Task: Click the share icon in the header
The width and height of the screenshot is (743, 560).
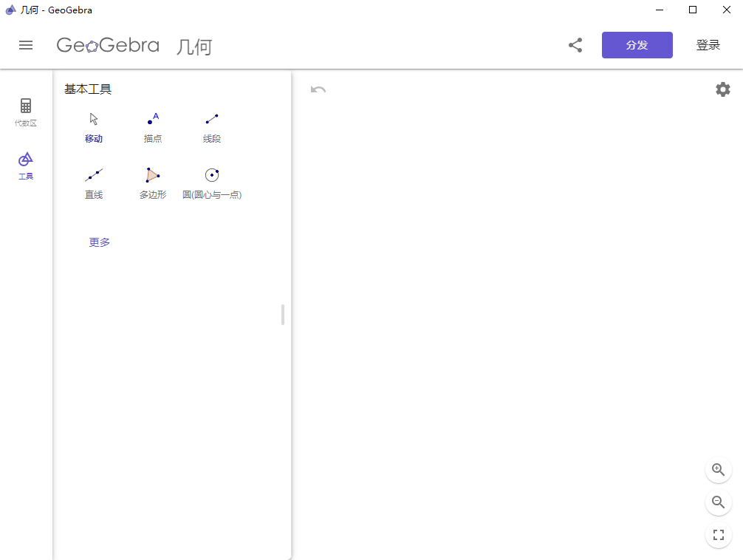Action: pos(575,45)
